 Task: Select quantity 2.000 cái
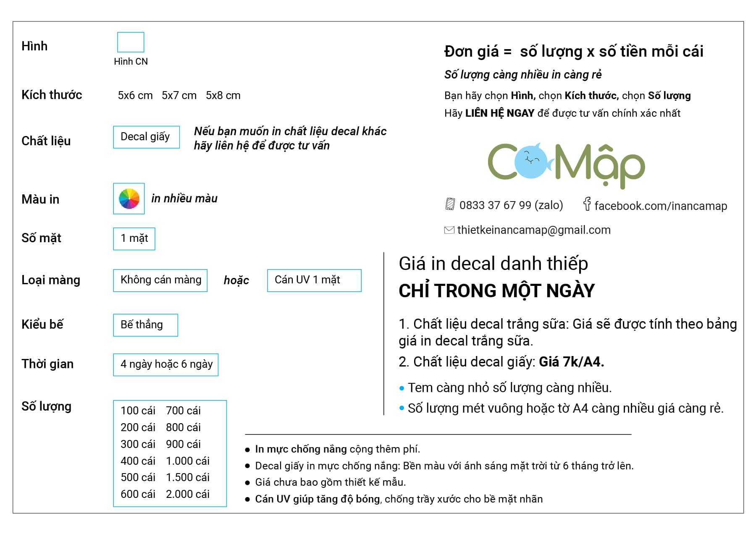(187, 494)
